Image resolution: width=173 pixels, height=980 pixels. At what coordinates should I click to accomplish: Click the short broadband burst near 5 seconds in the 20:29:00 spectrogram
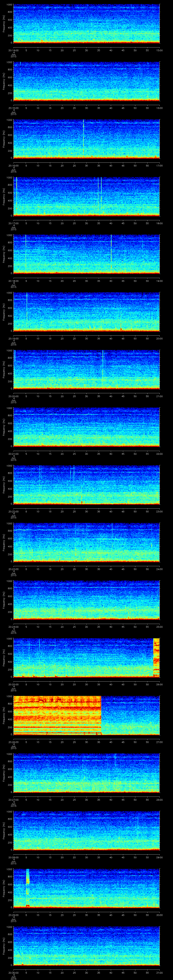(x=28, y=889)
